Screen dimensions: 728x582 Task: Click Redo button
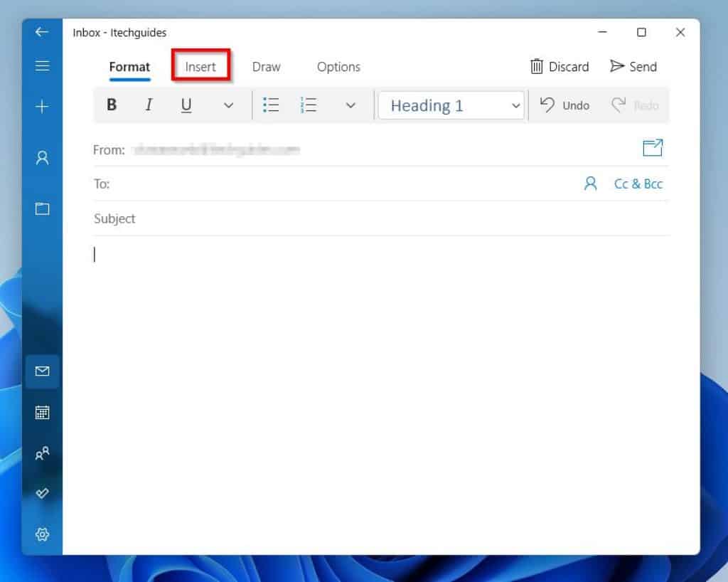[635, 105]
